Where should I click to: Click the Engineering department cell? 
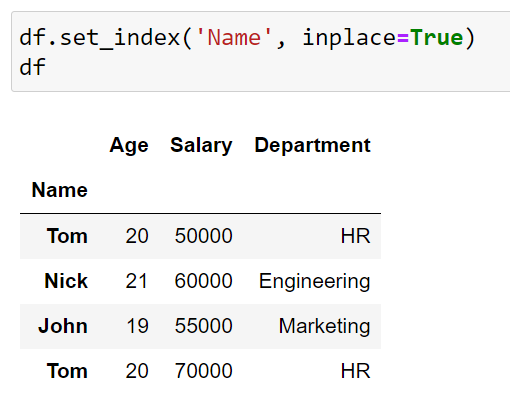pos(315,281)
